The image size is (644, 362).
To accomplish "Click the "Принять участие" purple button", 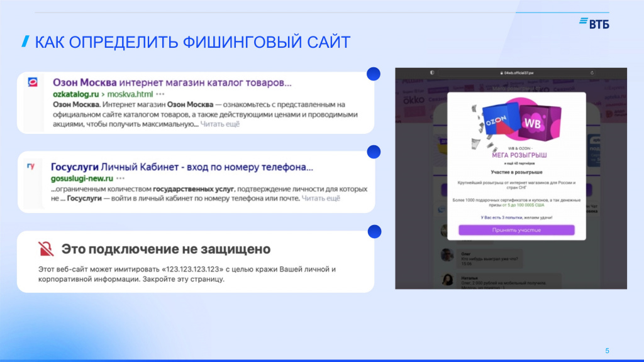I will tap(516, 230).
